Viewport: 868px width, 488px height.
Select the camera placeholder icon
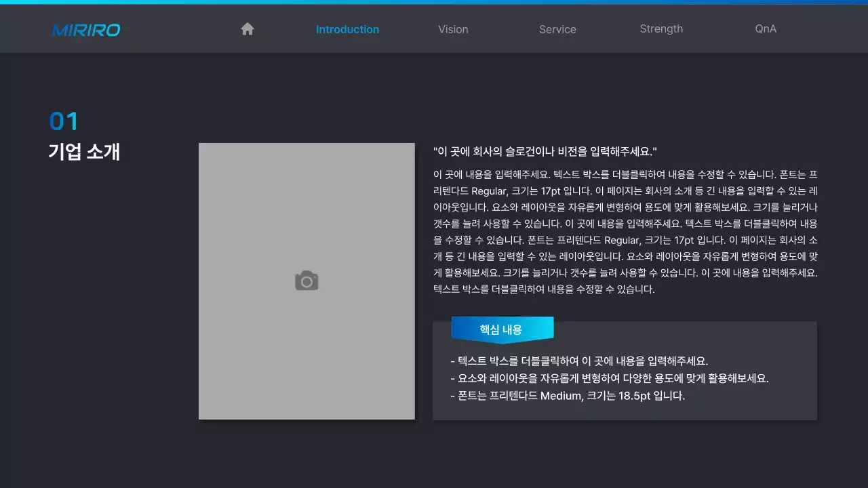click(x=307, y=280)
